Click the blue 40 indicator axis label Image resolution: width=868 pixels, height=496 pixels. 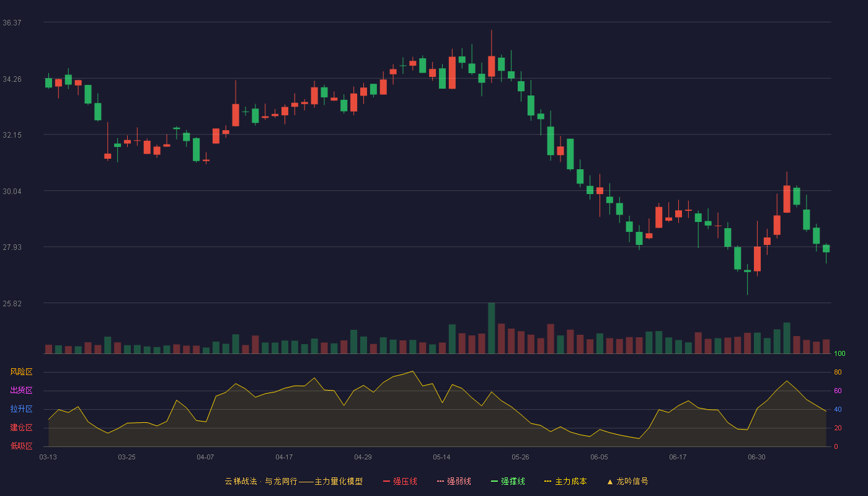point(838,409)
